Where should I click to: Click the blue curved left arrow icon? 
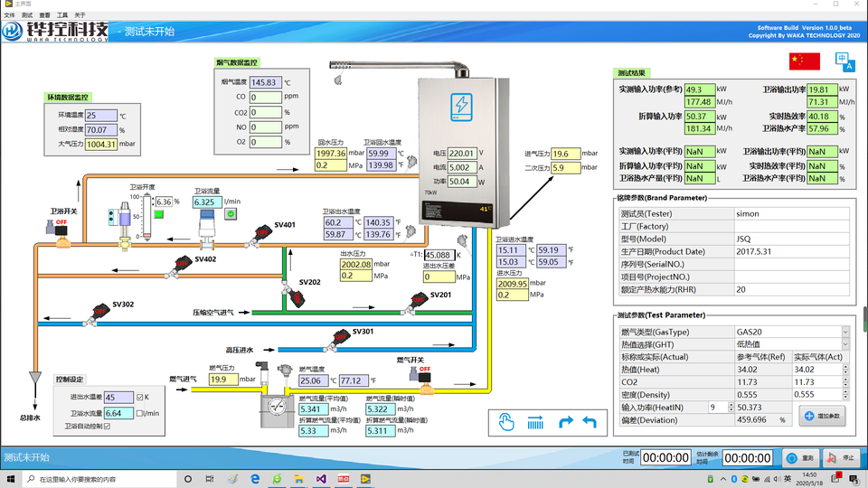590,422
